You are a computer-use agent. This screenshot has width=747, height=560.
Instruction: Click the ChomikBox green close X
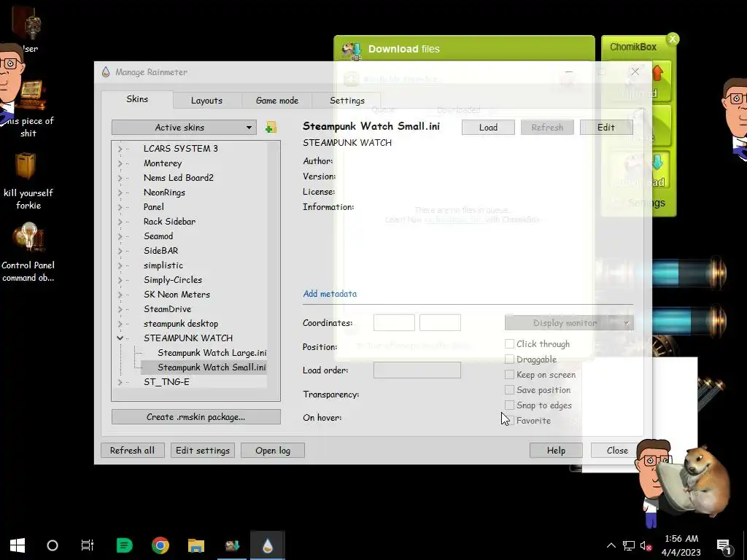pyautogui.click(x=673, y=39)
